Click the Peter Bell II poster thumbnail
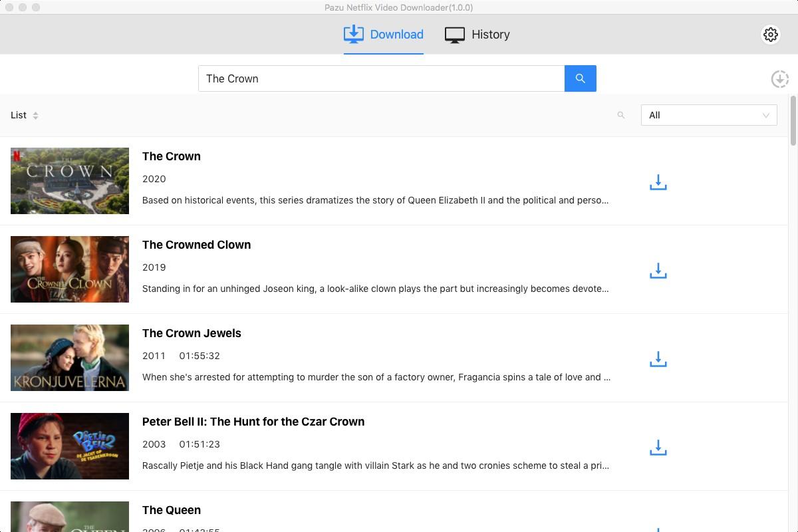The height and width of the screenshot is (532, 798). 69,446
